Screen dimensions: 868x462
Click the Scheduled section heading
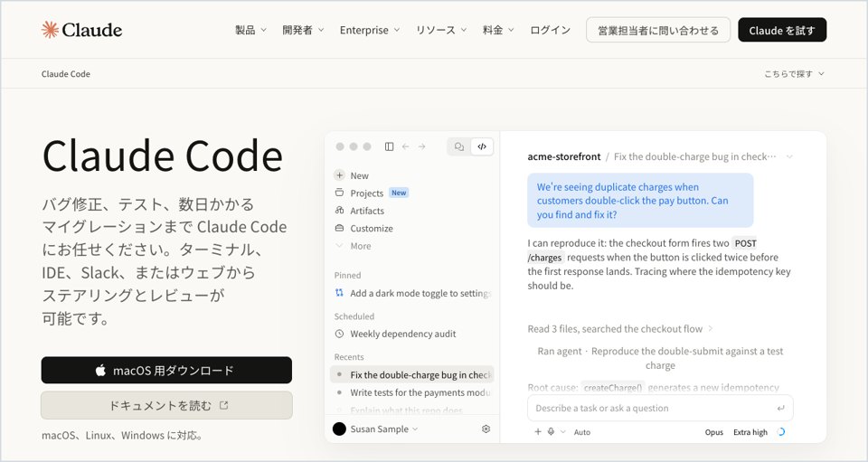[354, 316]
